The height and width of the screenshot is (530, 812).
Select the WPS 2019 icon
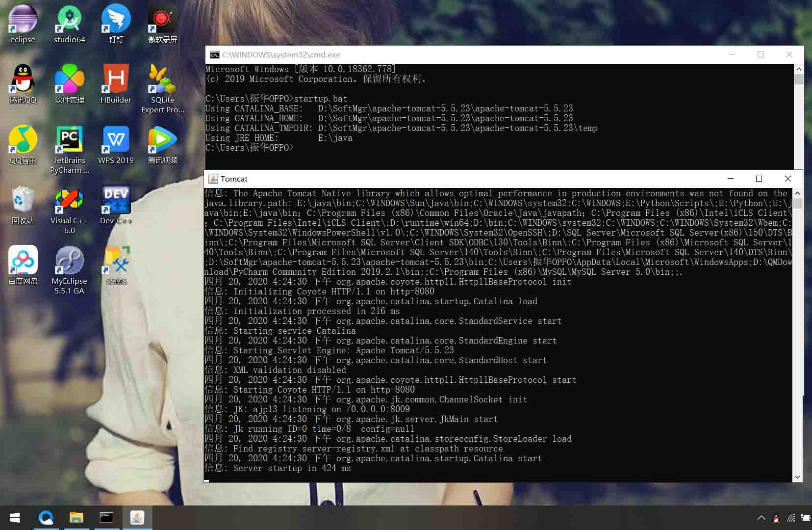[116, 144]
